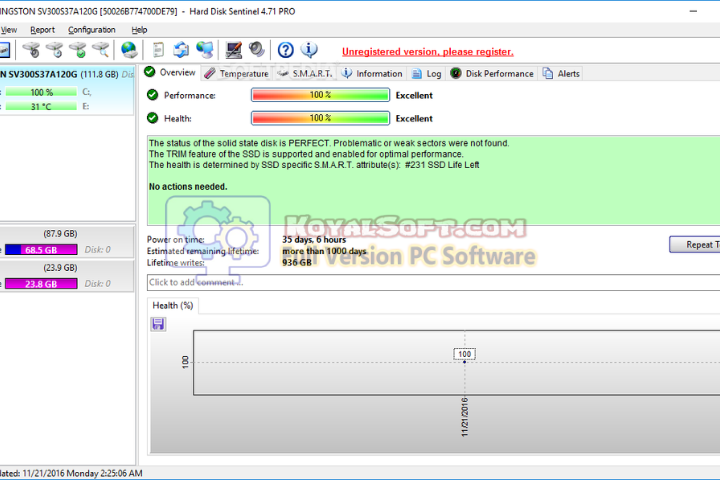Click the blue arrows envelope toolbar icon
Screen dimensions: 720x480
pos(181,50)
